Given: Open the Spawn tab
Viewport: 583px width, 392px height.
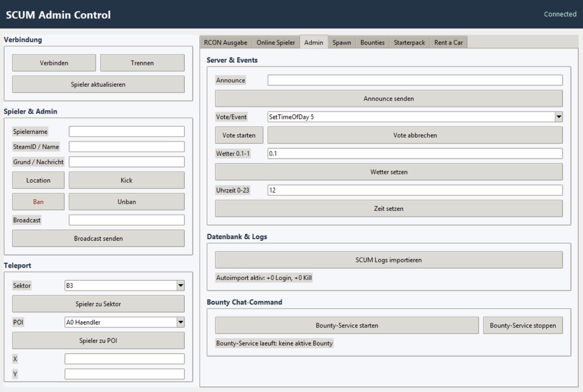Looking at the screenshot, I should coord(342,42).
